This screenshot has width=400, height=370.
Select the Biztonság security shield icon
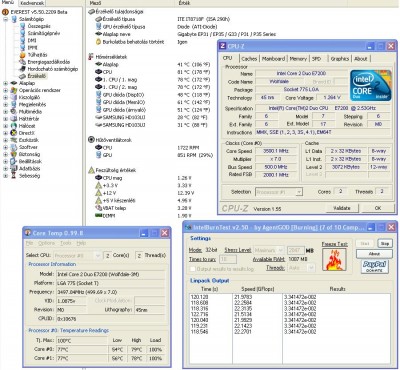(x=14, y=154)
